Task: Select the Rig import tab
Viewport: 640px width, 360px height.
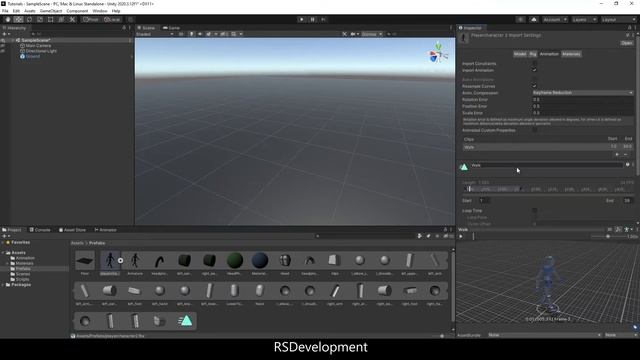Action: click(x=533, y=54)
